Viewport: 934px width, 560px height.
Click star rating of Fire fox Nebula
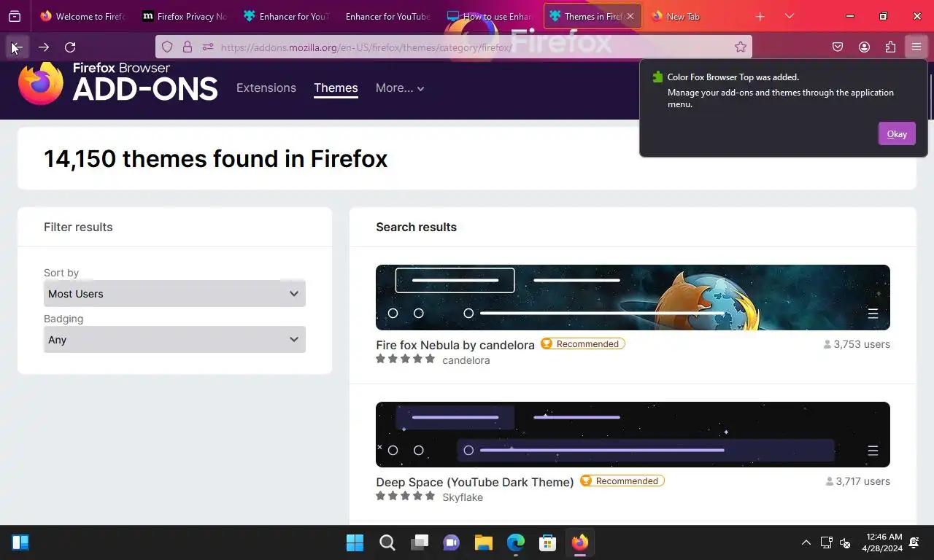tap(405, 359)
